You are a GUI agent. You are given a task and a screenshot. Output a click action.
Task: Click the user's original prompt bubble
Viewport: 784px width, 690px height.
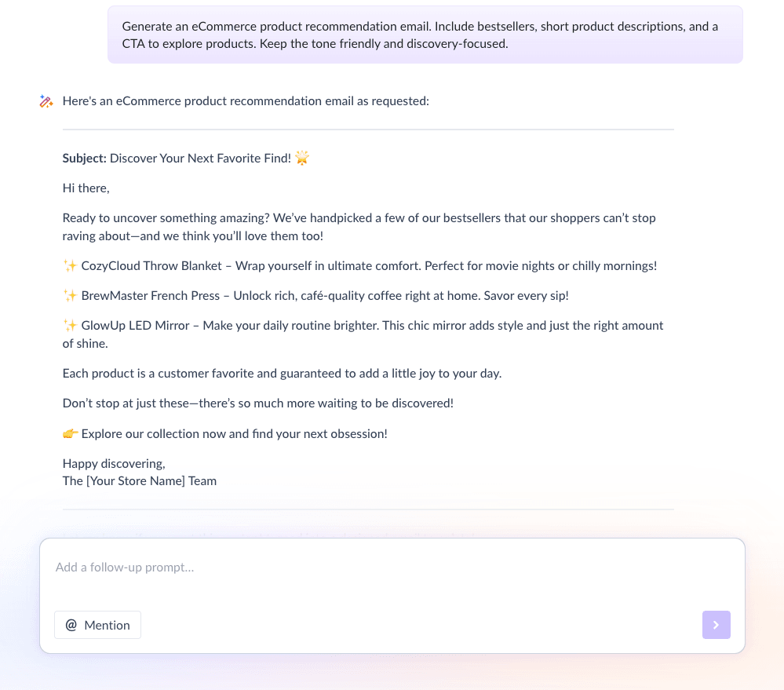point(424,35)
